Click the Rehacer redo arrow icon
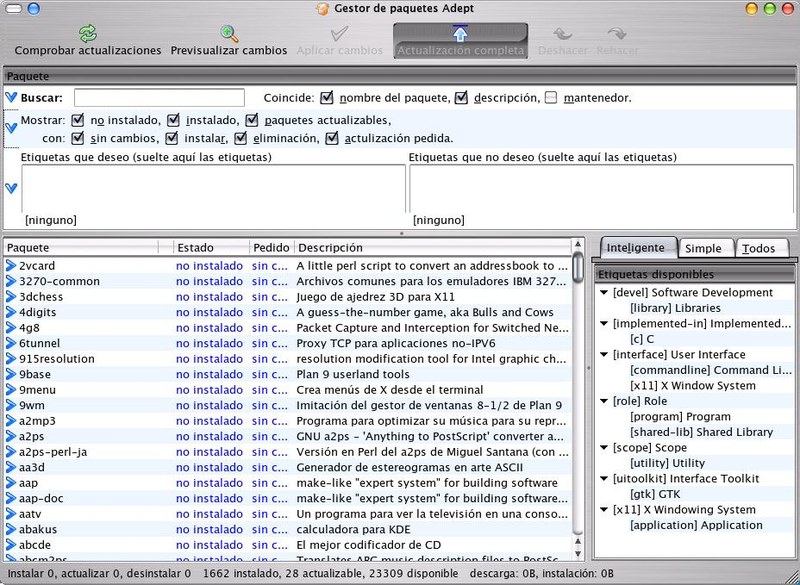Screen dimensions: 800x585 click(617, 34)
